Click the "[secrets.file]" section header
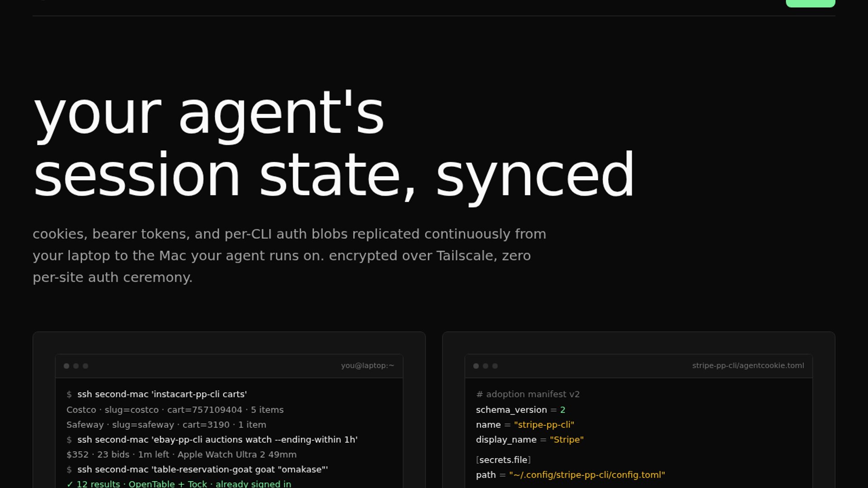Viewport: 868px width, 488px height. click(503, 460)
